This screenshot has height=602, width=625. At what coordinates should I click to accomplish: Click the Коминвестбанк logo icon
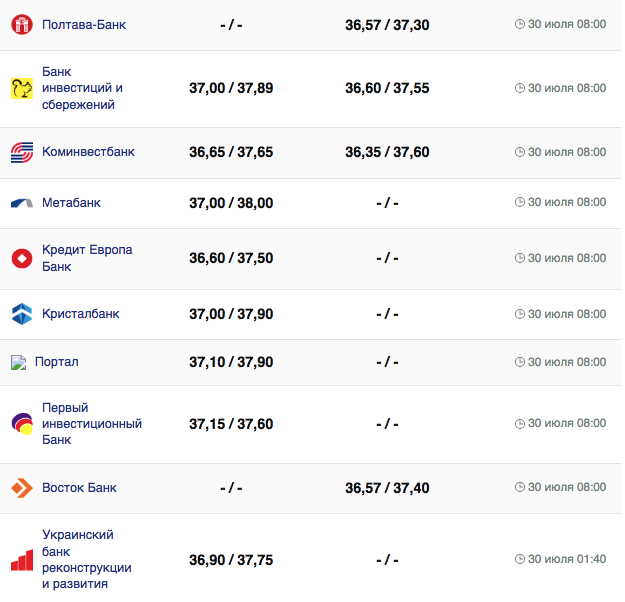click(x=22, y=152)
